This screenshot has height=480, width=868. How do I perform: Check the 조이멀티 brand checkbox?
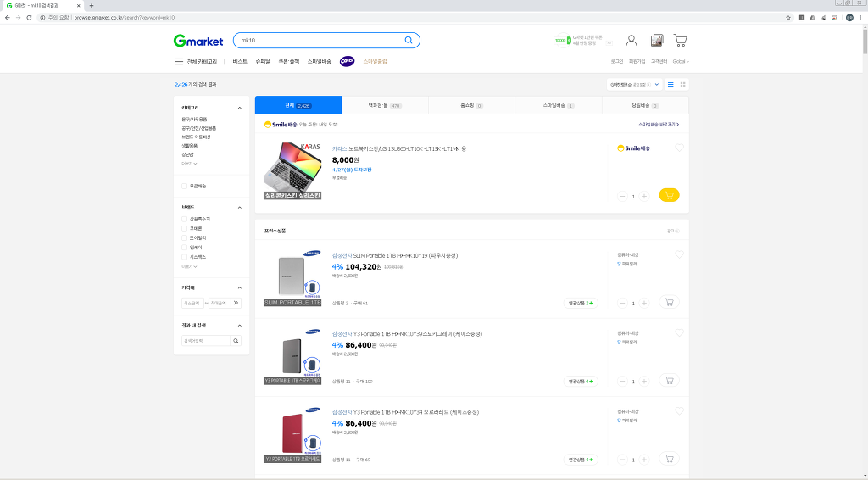[x=184, y=238]
